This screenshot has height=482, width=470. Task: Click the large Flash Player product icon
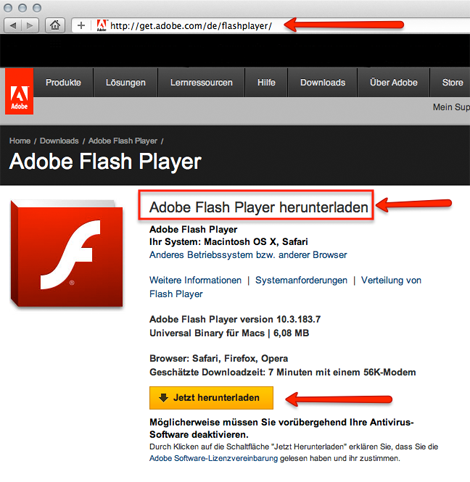pyautogui.click(x=67, y=253)
